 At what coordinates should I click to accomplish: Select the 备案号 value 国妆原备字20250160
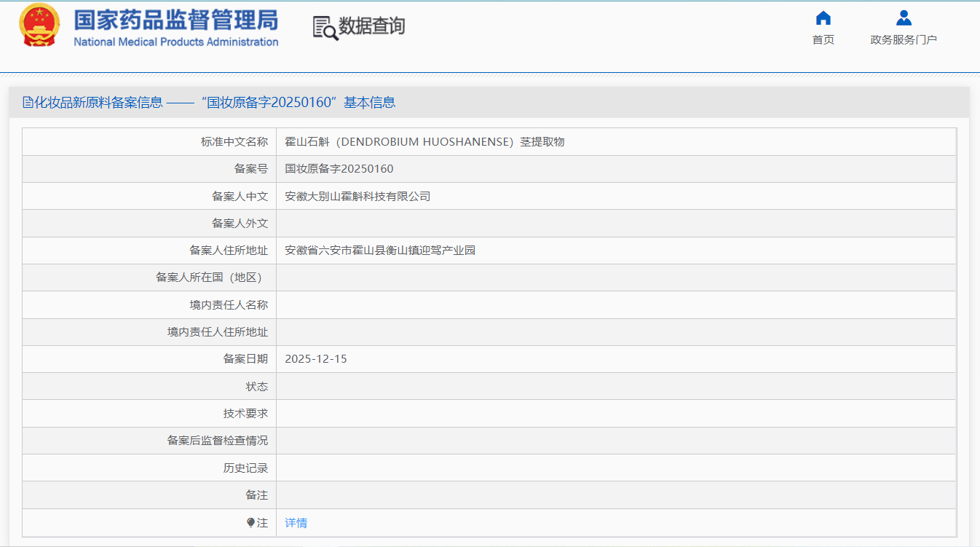[339, 169]
